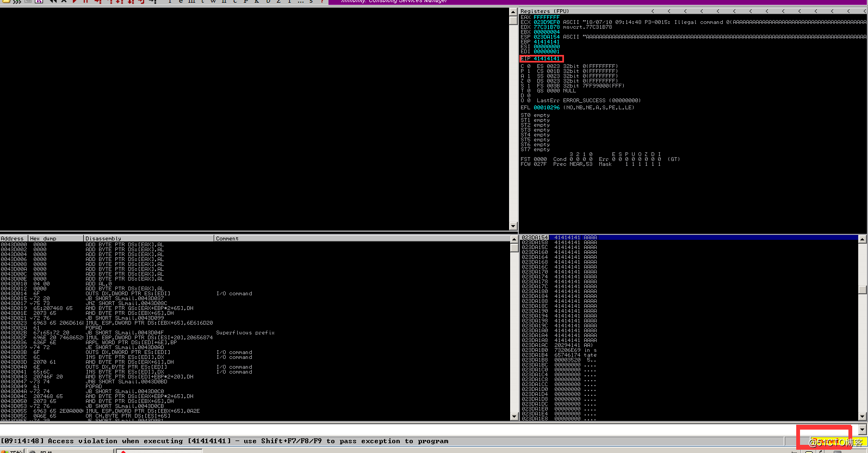This screenshot has height=453, width=868.
Task: Select the 'Superfluous prefix' comment row
Action: [245, 333]
